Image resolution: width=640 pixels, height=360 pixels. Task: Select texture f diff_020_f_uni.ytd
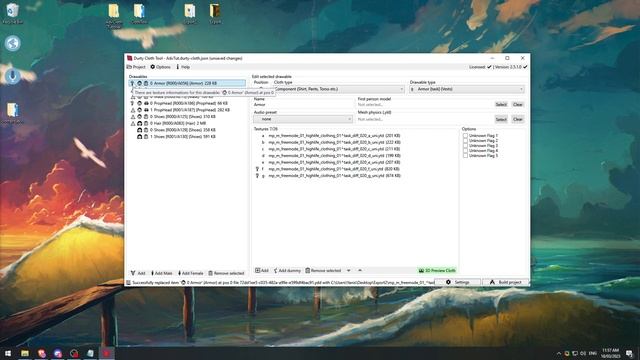click(334, 169)
